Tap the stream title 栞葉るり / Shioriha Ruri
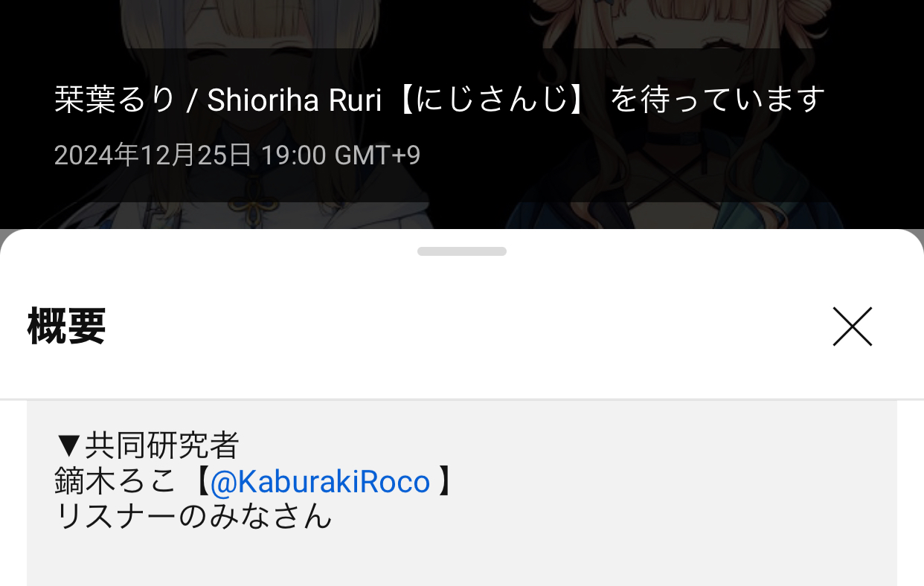Screen dimensions: 924x586 pos(218,100)
